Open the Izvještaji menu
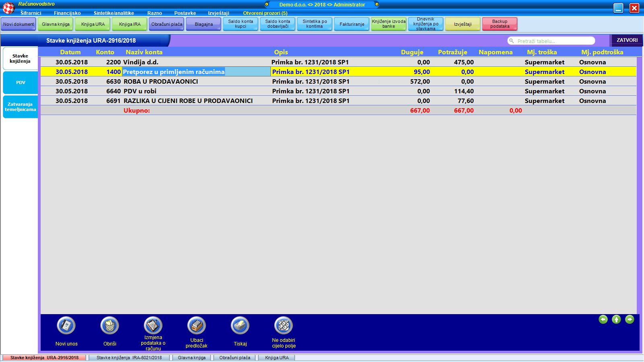This screenshot has width=644, height=362. point(219,13)
